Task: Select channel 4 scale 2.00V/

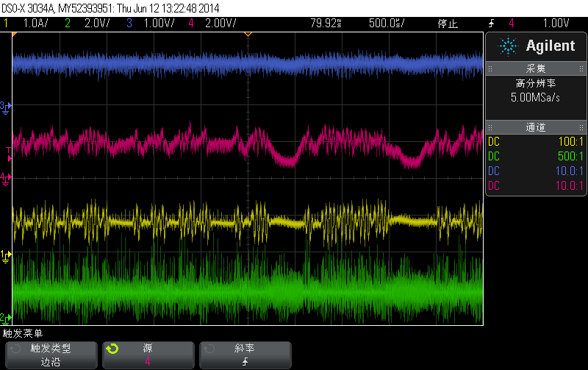Action: pyautogui.click(x=220, y=24)
